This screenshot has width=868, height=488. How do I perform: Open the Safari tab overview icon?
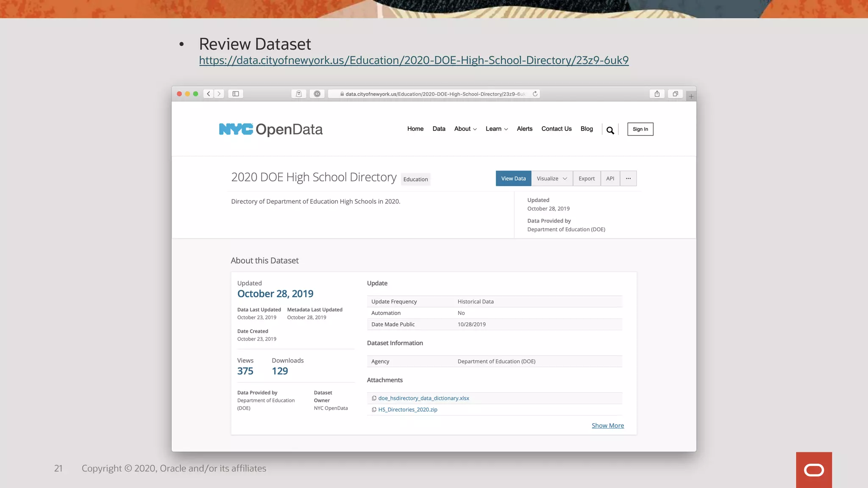coord(675,94)
